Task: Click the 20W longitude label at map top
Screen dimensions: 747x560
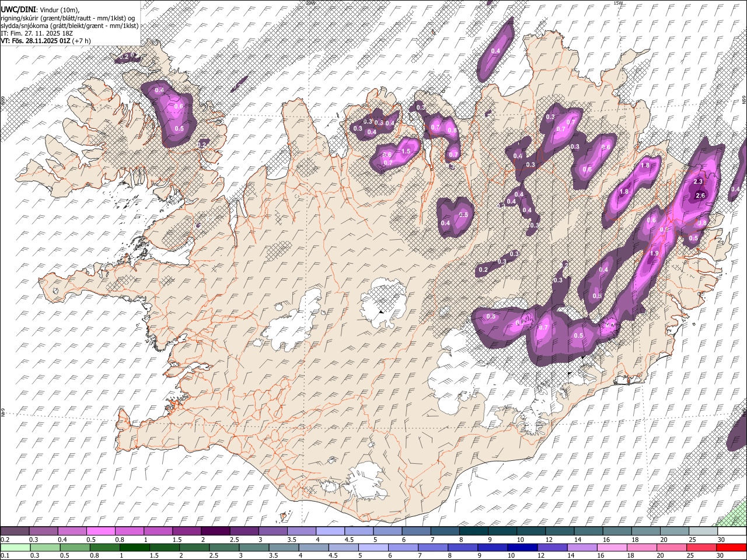Action: click(309, 3)
